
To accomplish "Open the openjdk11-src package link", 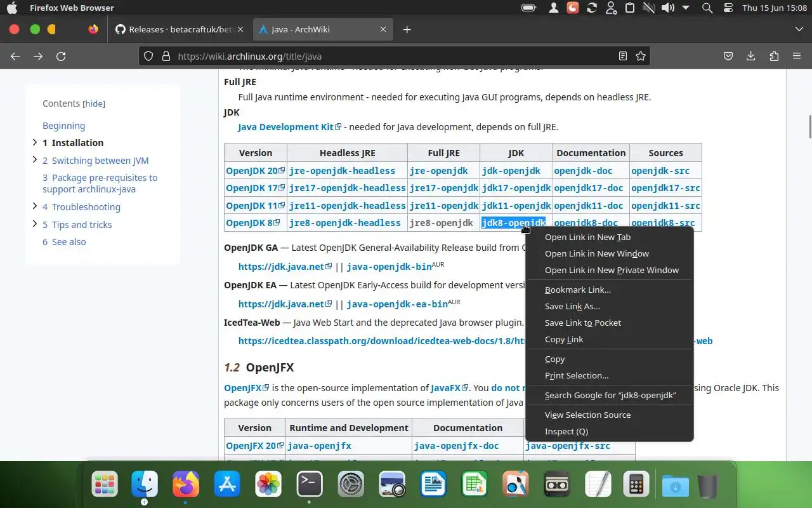I will pos(665,206).
